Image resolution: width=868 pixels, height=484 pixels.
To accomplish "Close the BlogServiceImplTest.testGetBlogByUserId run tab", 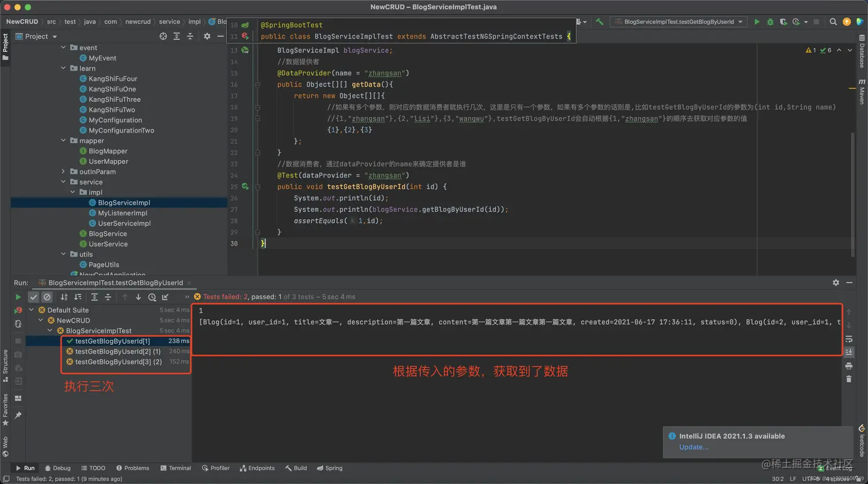I will (x=189, y=283).
